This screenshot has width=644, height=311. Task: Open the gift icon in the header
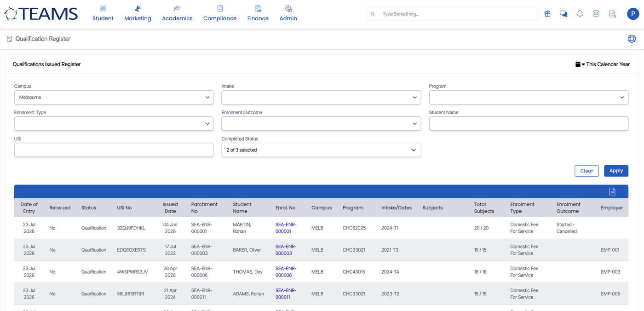547,14
